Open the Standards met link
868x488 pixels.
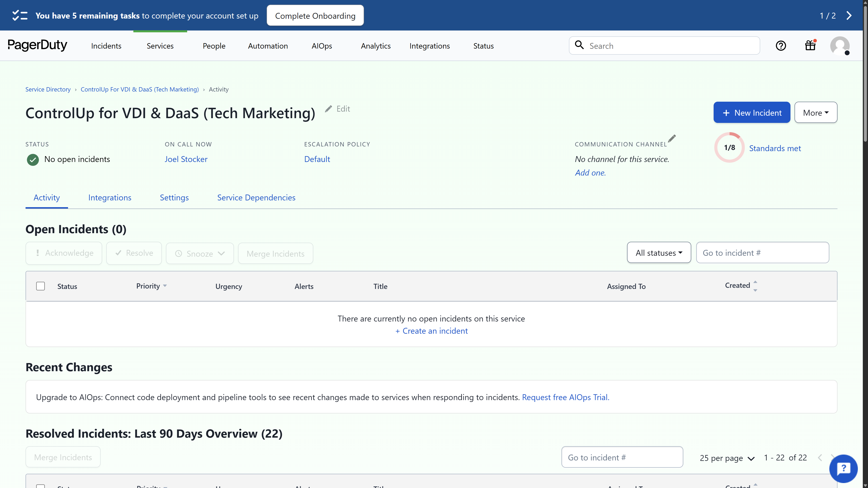coord(775,148)
